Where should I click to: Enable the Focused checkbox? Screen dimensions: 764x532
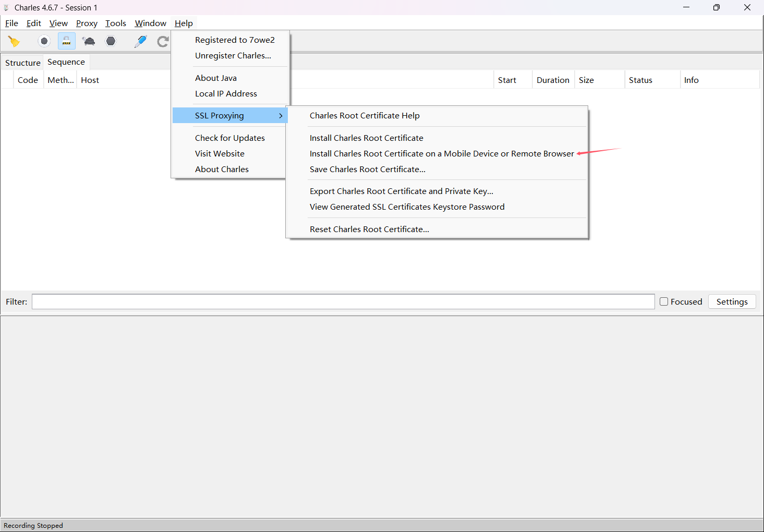point(664,301)
